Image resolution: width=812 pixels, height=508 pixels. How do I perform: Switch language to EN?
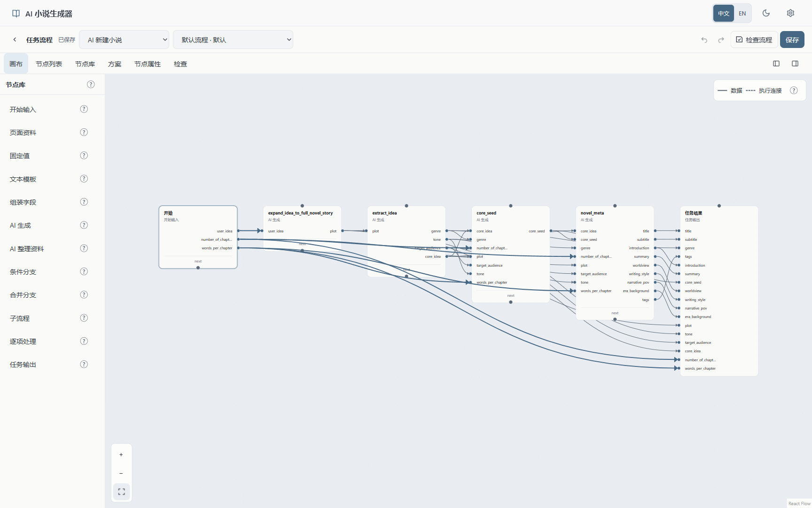click(x=742, y=13)
